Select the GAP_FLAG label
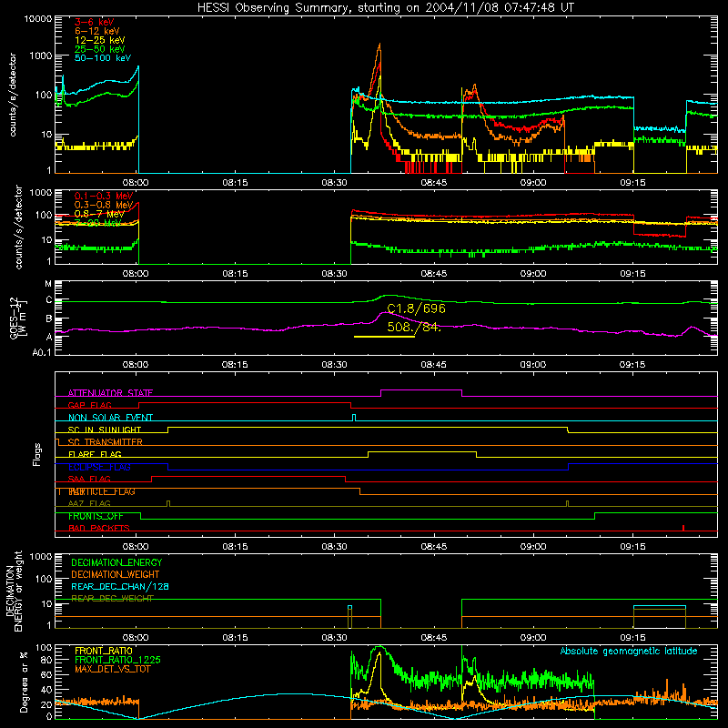Image resolution: width=728 pixels, height=728 pixels. tap(89, 405)
